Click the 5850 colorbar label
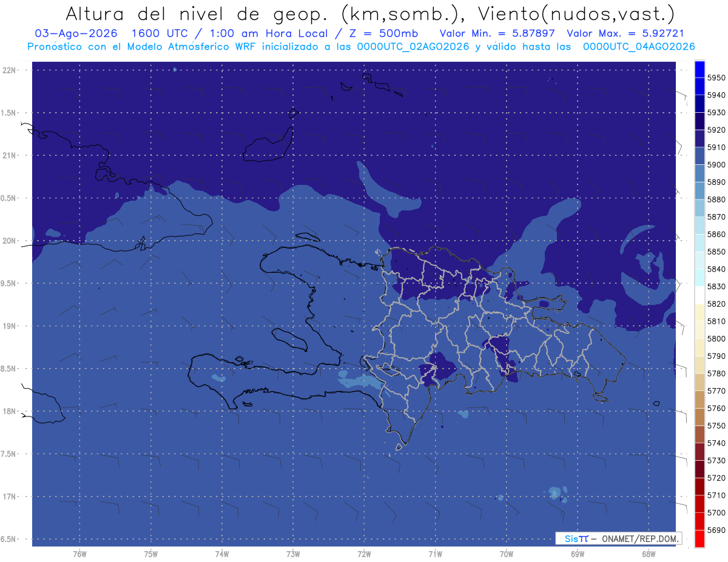Screen dimensions: 728x562 tap(716, 252)
